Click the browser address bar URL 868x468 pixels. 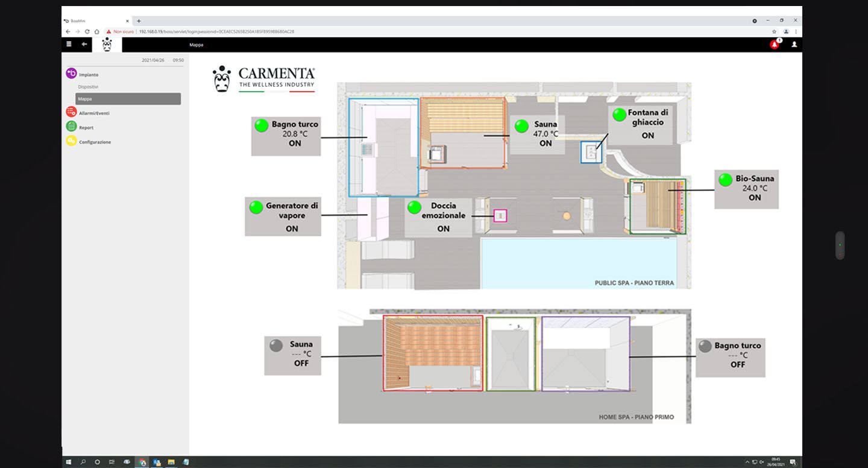tap(216, 31)
